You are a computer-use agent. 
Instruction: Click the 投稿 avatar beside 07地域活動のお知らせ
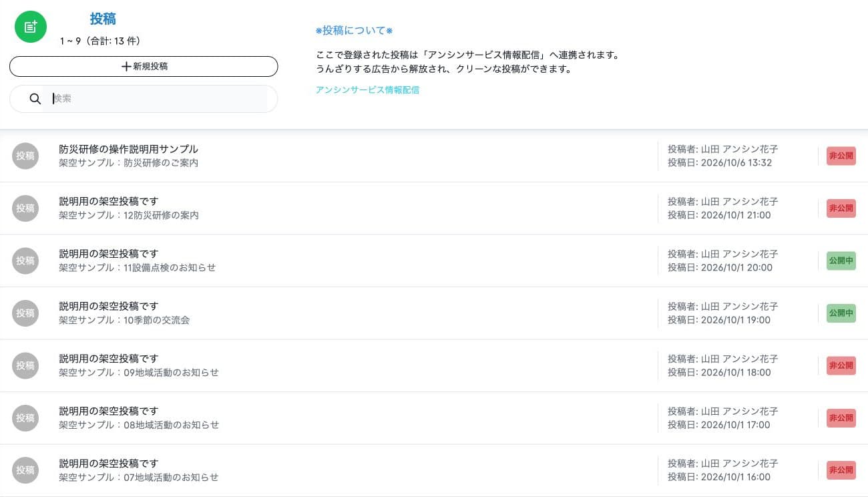pos(25,470)
